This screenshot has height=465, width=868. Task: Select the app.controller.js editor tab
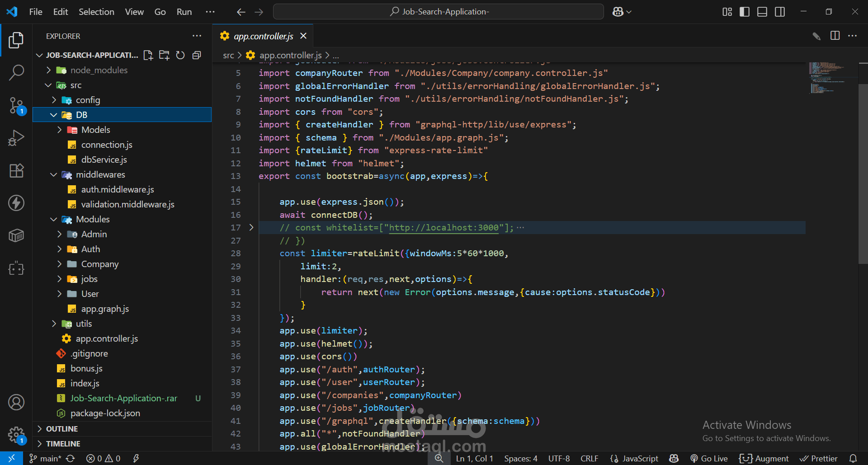[x=263, y=36]
